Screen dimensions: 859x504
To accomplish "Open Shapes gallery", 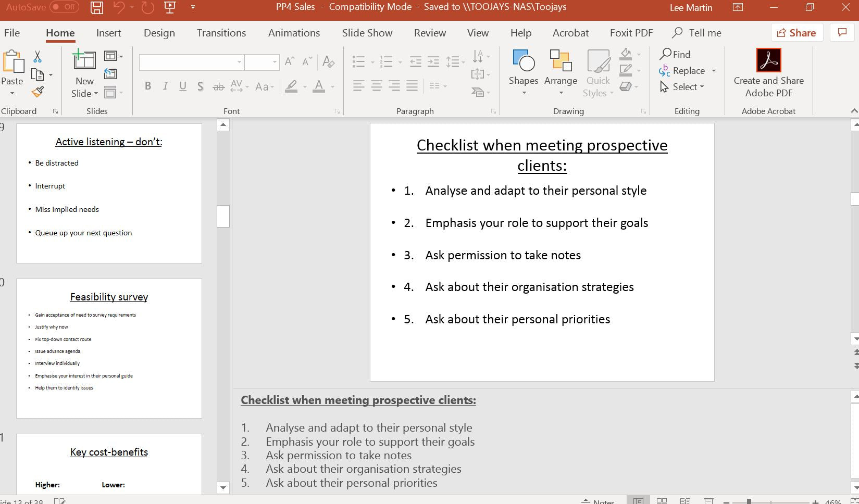I will click(x=524, y=72).
